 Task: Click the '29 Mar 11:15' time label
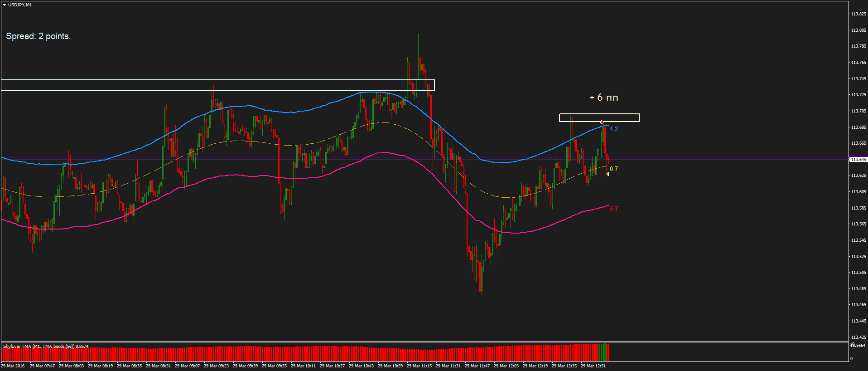click(419, 366)
